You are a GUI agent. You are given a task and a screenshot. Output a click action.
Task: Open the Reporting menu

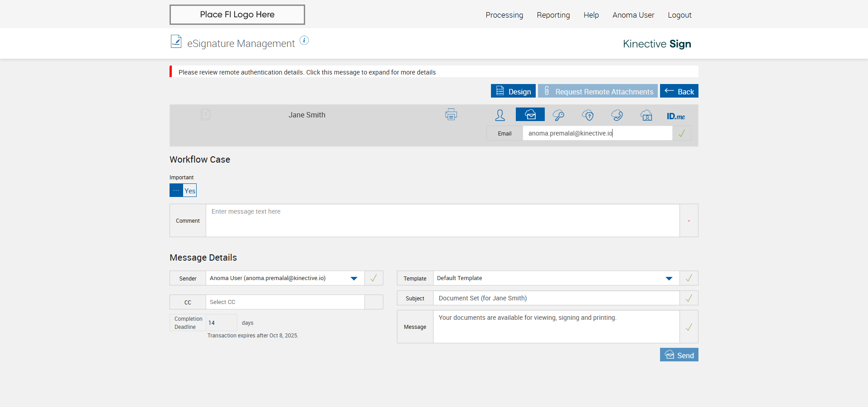[x=553, y=15]
